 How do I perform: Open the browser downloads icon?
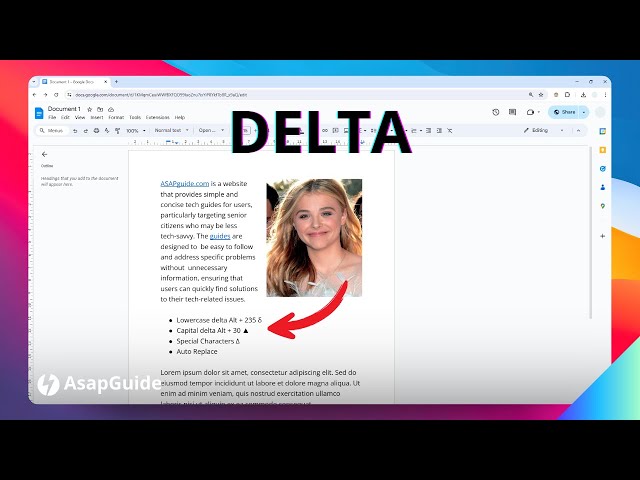(x=583, y=95)
